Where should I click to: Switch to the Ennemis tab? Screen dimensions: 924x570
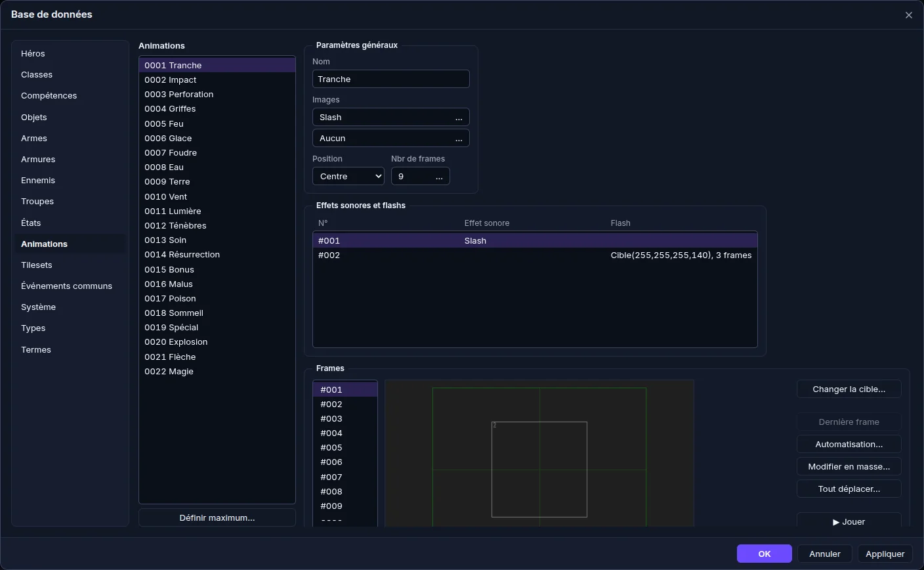70,180
